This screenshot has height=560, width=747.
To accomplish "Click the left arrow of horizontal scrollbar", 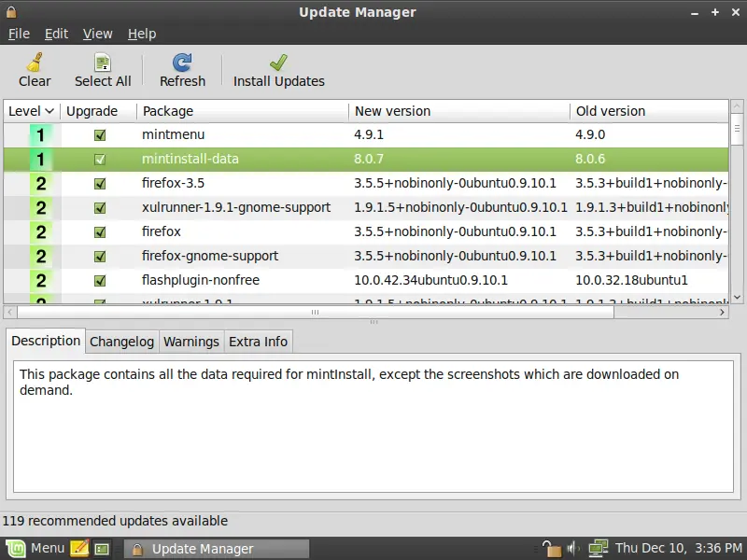I will point(10,313).
